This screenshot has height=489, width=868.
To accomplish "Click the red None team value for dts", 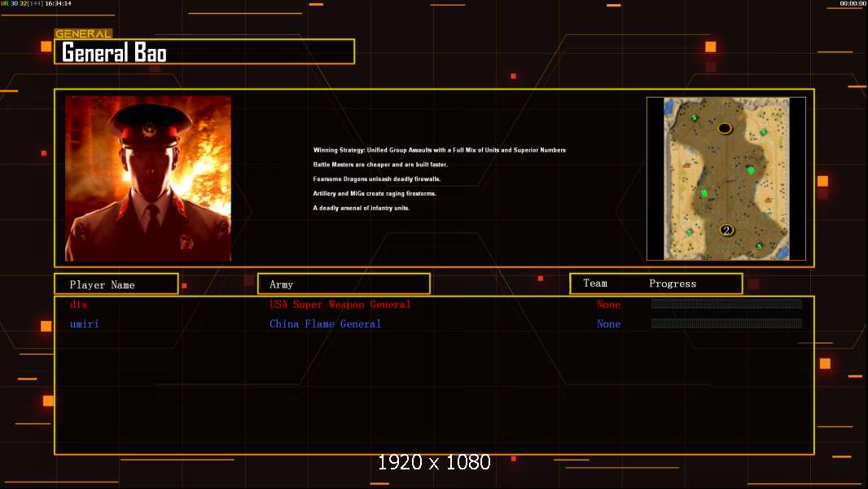I will pos(608,304).
